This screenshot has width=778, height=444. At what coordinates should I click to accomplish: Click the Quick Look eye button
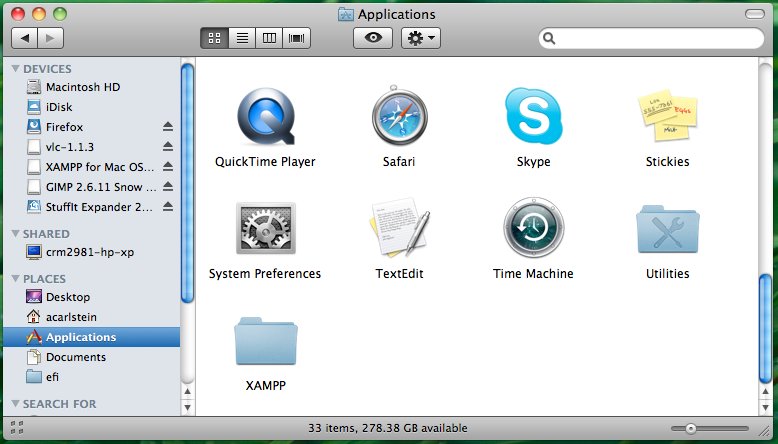(x=373, y=38)
